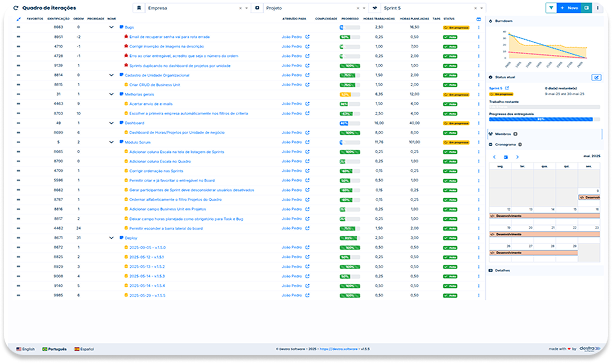The image size is (612, 363).
Task: Switch language to English
Action: 25,349
